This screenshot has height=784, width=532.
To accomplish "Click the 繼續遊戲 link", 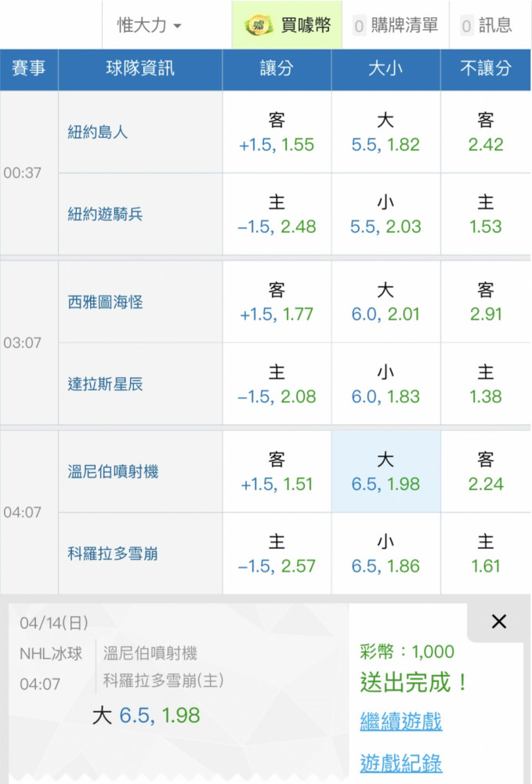I will point(401,721).
